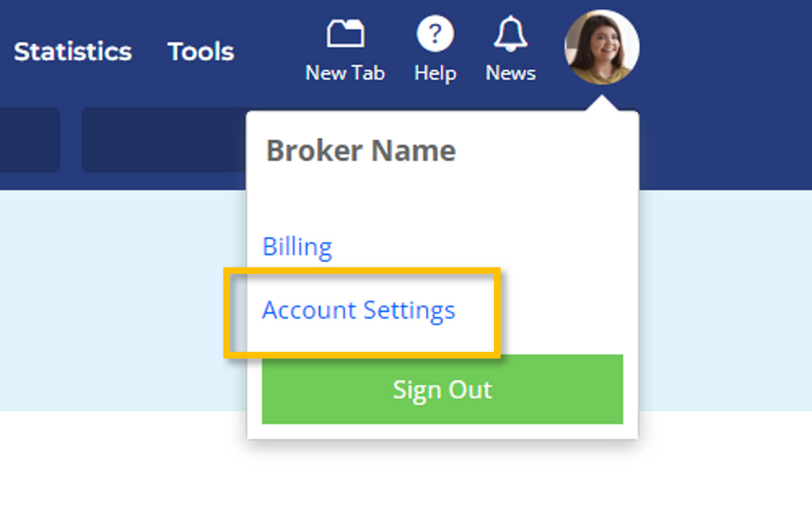Click the Broker Name heading
This screenshot has width=812, height=517.
[x=361, y=151]
